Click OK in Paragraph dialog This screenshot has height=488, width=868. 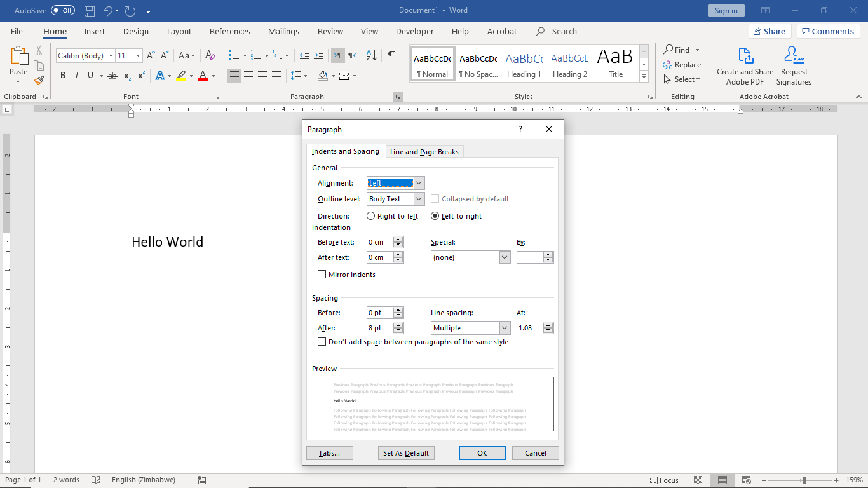482,453
